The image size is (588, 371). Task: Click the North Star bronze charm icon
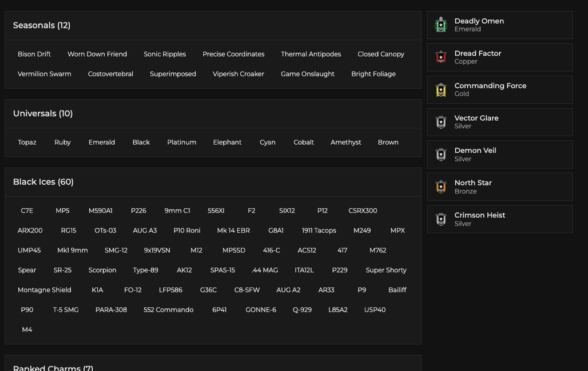pos(441,187)
